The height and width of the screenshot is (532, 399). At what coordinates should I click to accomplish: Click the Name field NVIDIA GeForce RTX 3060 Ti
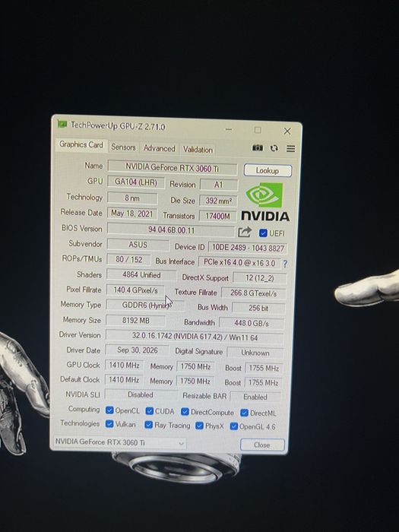(173, 167)
